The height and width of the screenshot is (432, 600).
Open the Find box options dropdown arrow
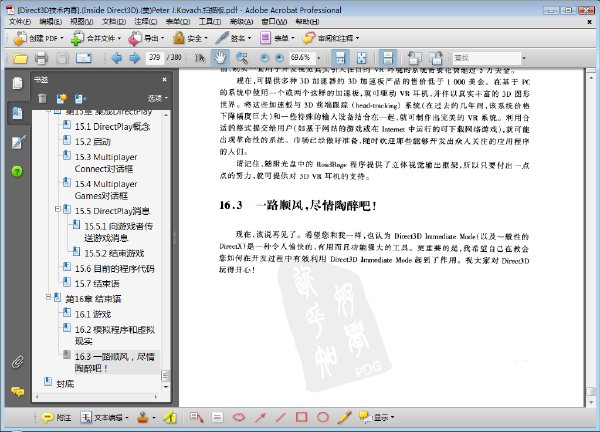pos(524,58)
